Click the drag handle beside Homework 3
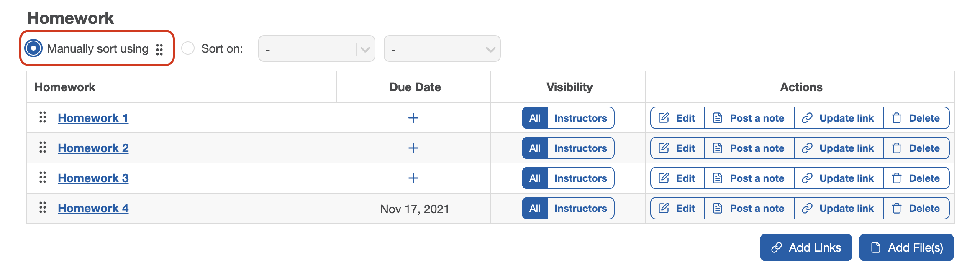This screenshot has width=980, height=270. tap(43, 178)
